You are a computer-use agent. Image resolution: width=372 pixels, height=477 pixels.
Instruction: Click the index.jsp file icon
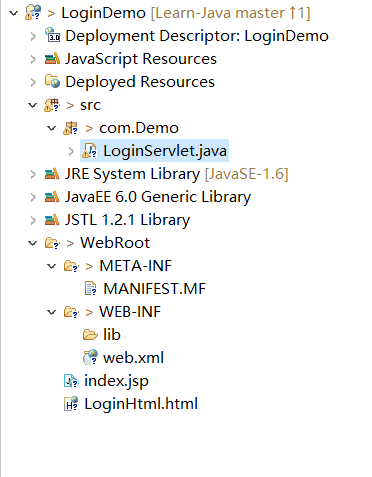coord(71,381)
